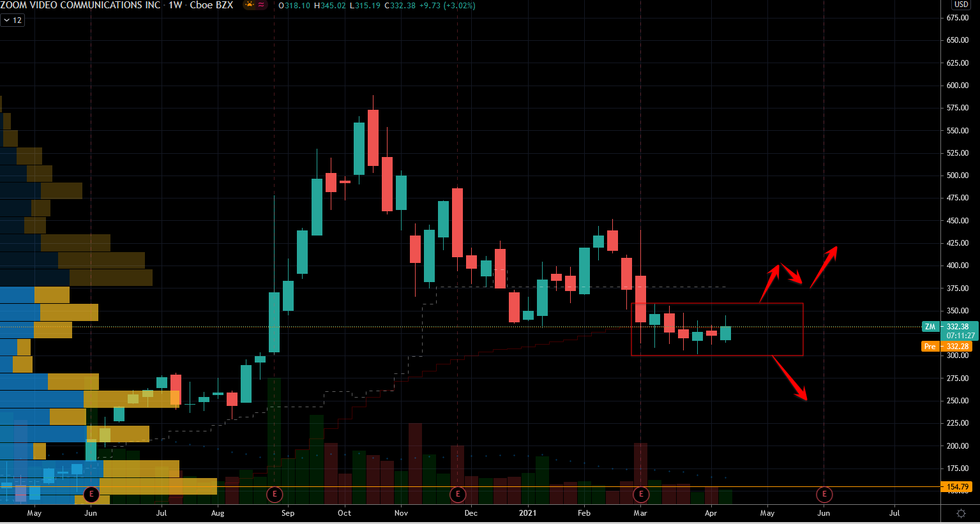Click the Feb time axis label
Screen dimensions: 980x524
(584, 513)
